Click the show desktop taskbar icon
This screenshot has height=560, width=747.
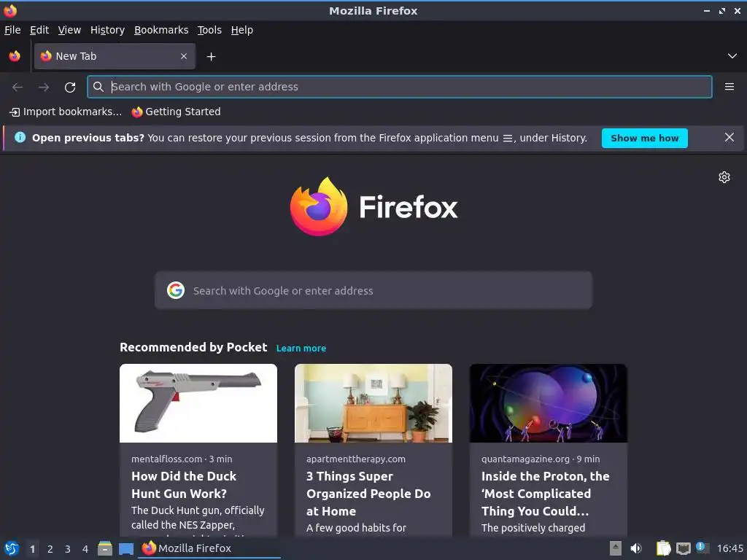(x=125, y=548)
